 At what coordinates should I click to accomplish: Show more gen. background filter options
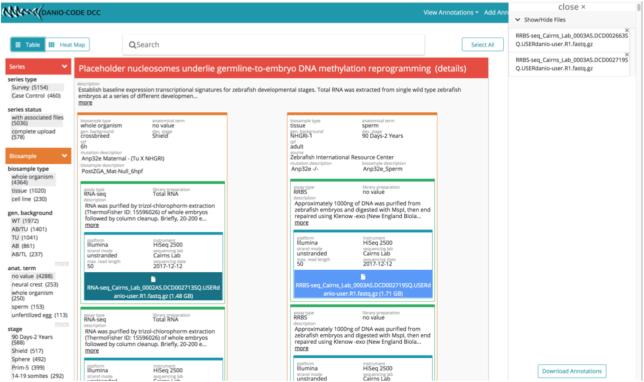pos(62,263)
